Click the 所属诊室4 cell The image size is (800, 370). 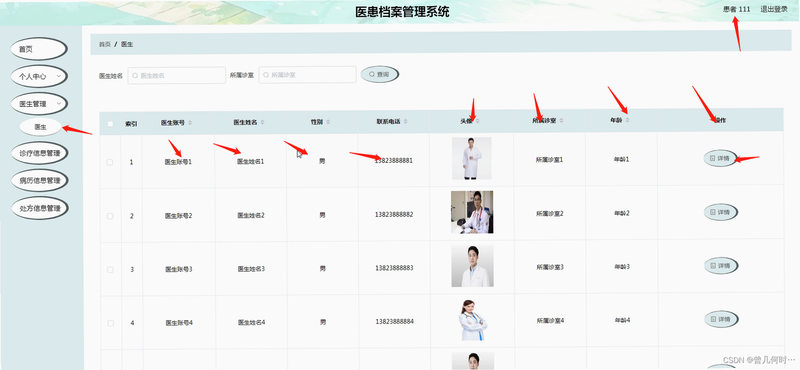[550, 320]
